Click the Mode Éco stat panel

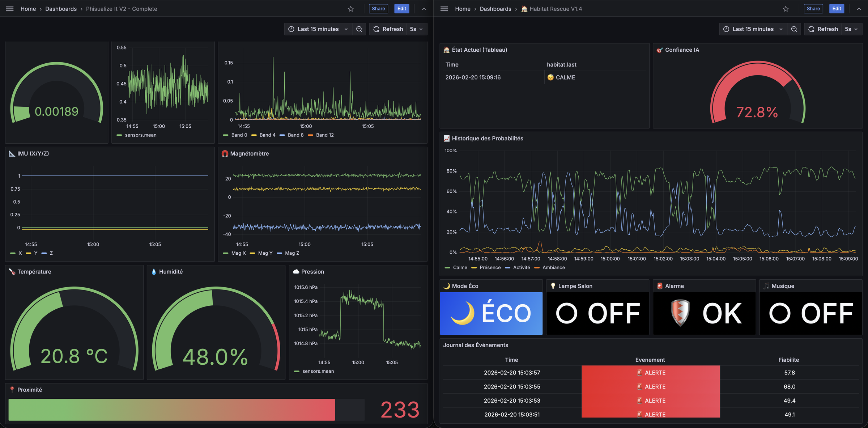[491, 313]
